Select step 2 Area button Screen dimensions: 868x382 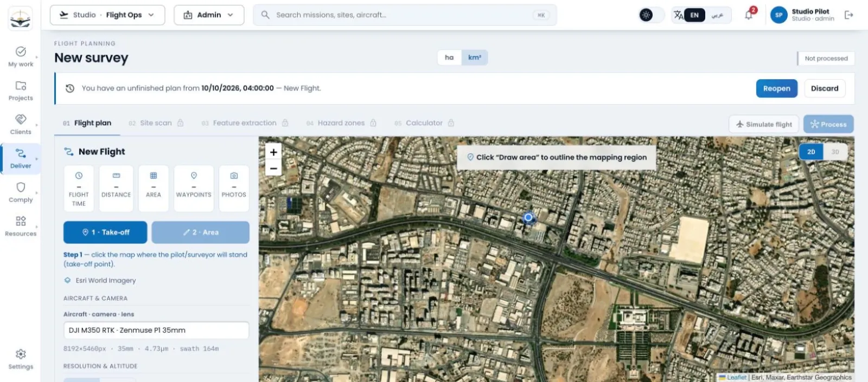click(x=201, y=232)
